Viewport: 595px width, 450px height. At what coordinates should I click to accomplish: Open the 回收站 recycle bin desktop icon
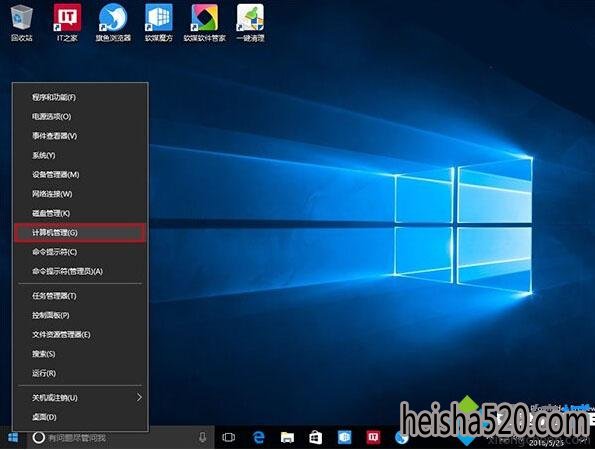22,22
